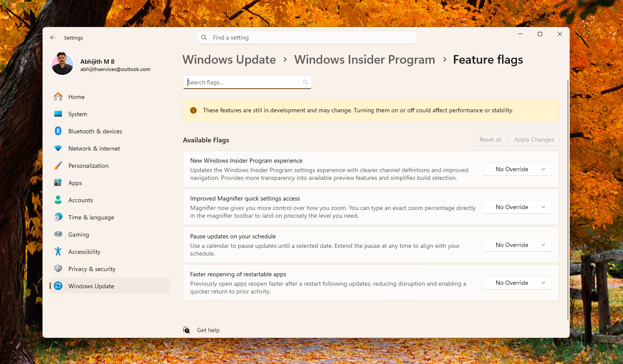Click the account email abhijithservices@outlook.com

pos(115,69)
